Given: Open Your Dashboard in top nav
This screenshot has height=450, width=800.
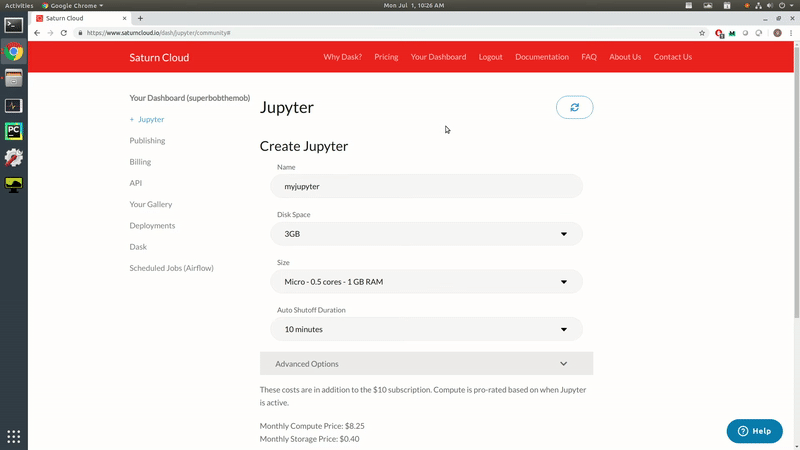Looking at the screenshot, I should (438, 57).
